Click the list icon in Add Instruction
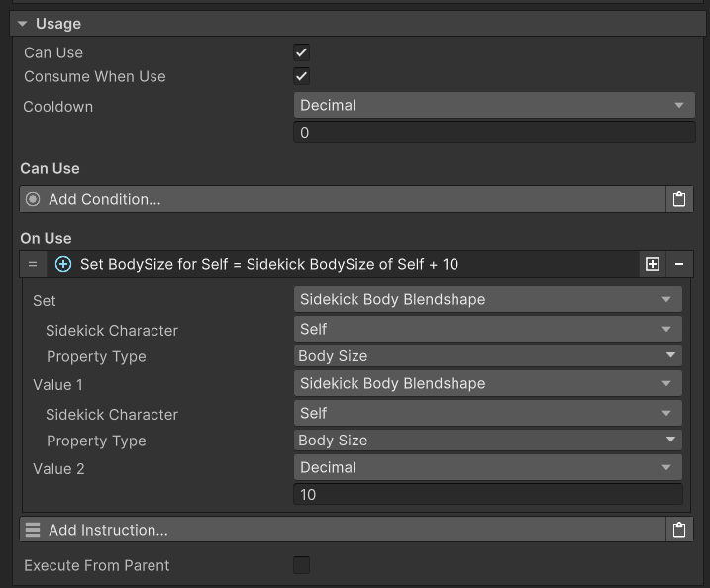Image resolution: width=710 pixels, height=588 pixels. 33,530
